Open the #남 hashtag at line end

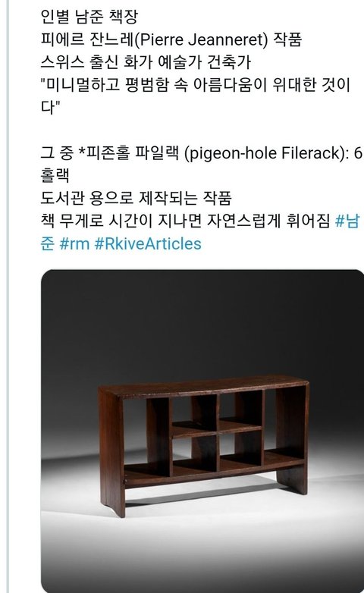coord(347,221)
